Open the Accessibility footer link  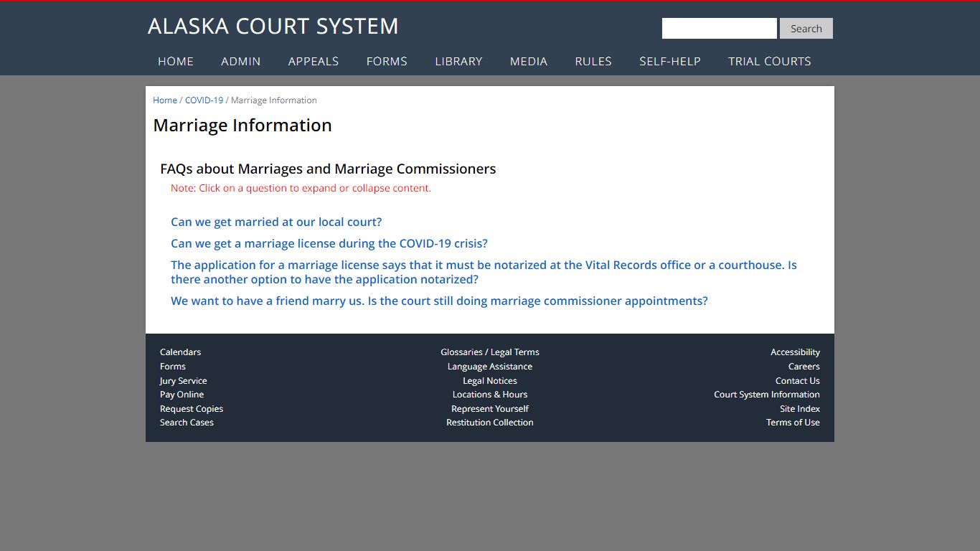click(795, 352)
